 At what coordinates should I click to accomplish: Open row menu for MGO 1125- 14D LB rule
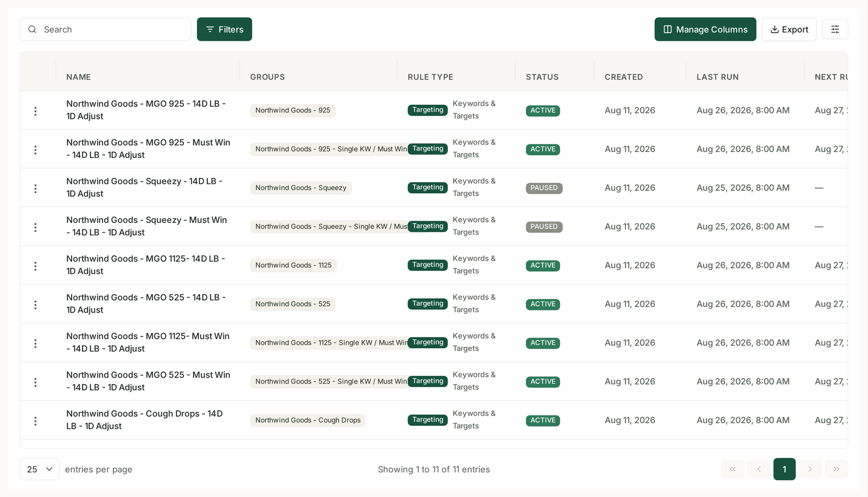(x=35, y=266)
